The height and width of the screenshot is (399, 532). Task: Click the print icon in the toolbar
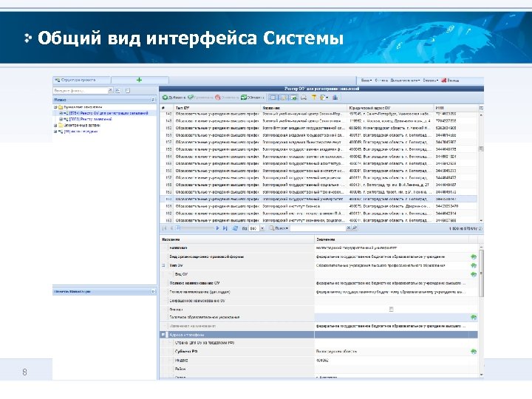(x=304, y=98)
